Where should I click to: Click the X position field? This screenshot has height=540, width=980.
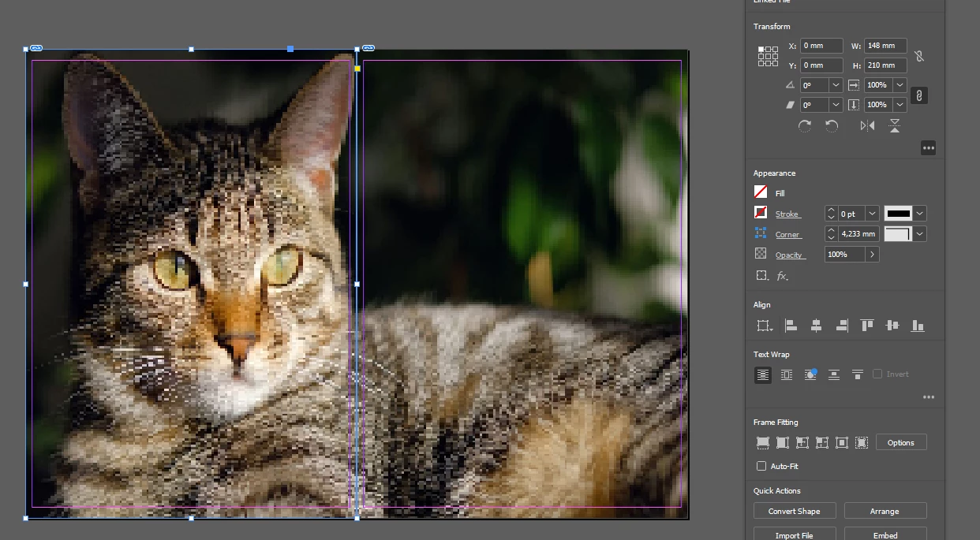coord(821,47)
